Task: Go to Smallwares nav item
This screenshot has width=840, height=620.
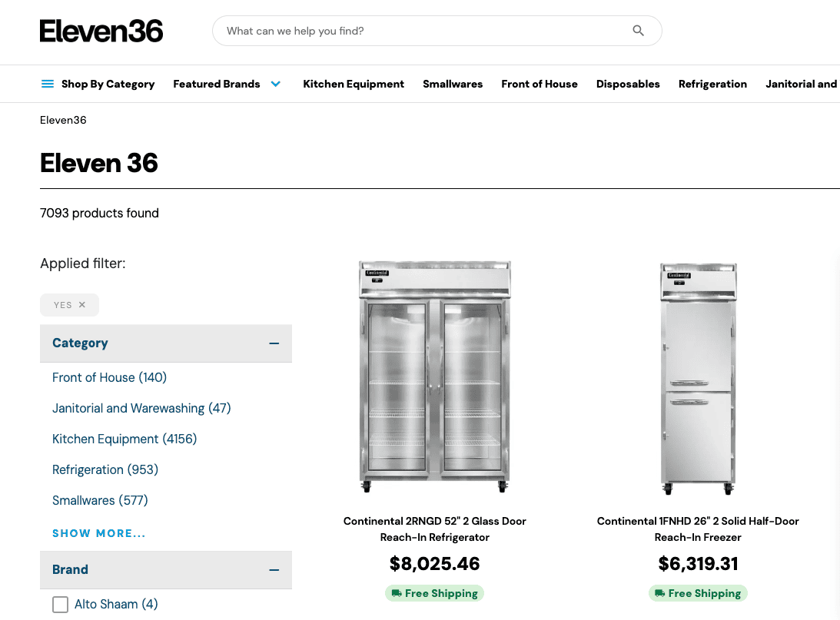Action: [453, 84]
